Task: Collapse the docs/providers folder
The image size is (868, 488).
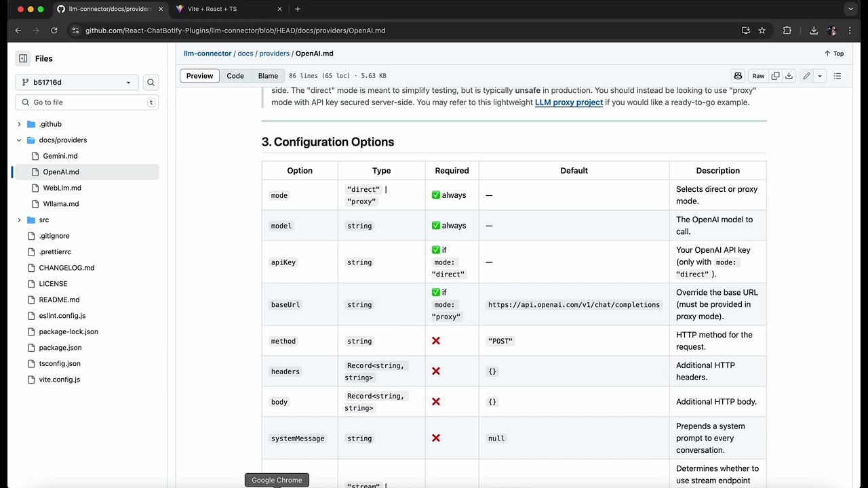Action: click(x=19, y=140)
